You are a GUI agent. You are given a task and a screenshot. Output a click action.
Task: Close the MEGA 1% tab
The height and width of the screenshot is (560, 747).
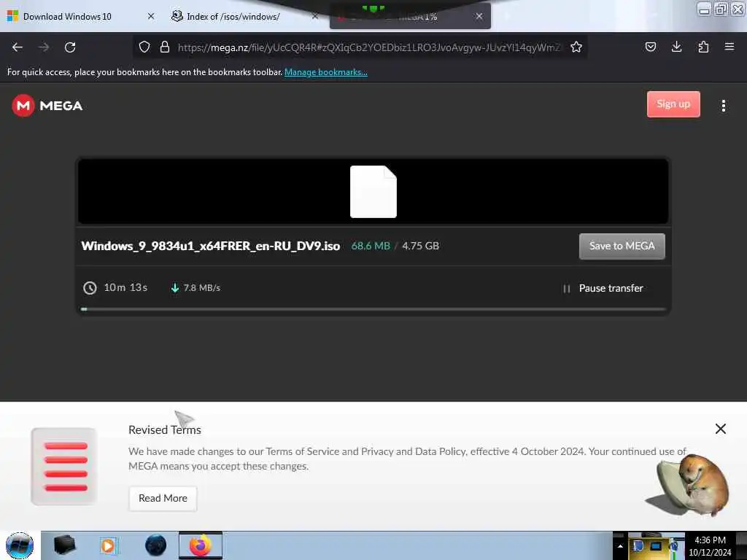click(479, 16)
